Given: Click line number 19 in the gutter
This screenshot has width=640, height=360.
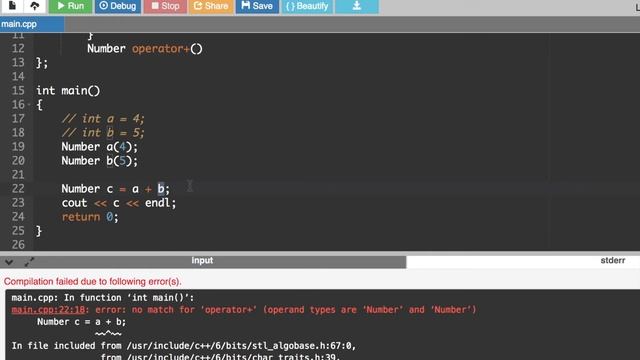Looking at the screenshot, I should 18,147.
